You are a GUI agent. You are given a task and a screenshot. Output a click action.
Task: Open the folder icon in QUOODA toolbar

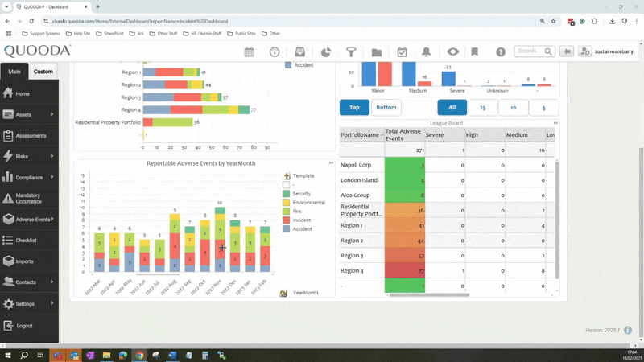point(376,51)
